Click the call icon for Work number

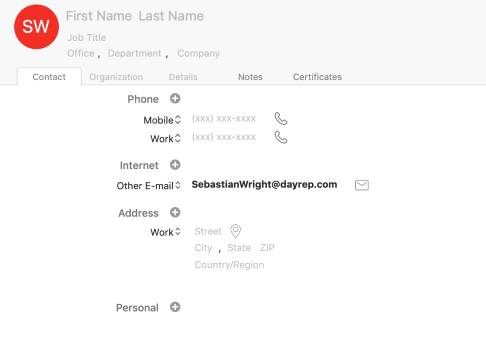click(x=281, y=137)
